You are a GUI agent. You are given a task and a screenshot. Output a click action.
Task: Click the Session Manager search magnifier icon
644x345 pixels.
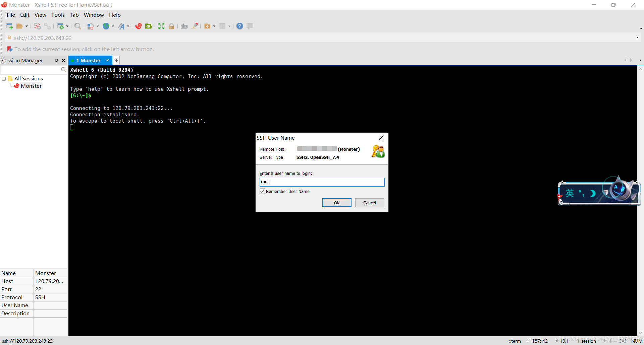point(64,70)
